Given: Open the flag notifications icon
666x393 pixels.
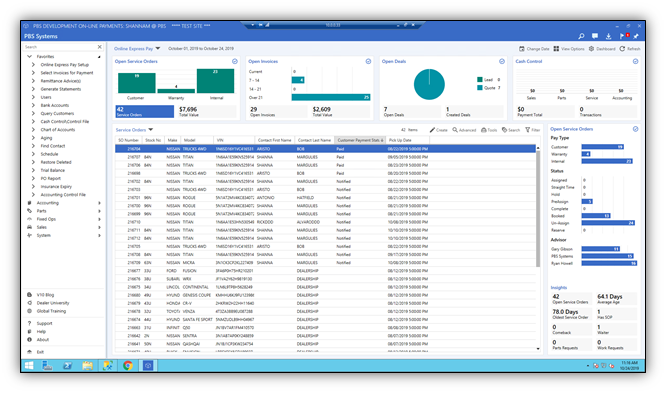Looking at the screenshot, I should click(622, 36).
